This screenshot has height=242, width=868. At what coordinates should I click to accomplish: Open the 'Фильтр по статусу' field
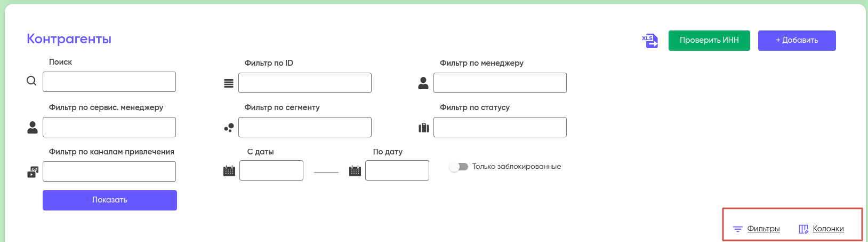[500, 127]
